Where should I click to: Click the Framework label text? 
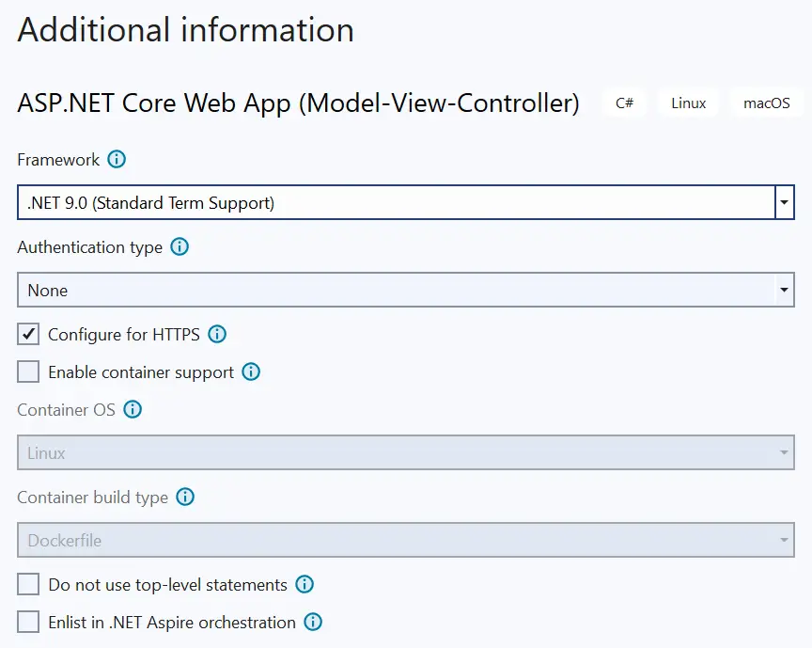(x=58, y=160)
